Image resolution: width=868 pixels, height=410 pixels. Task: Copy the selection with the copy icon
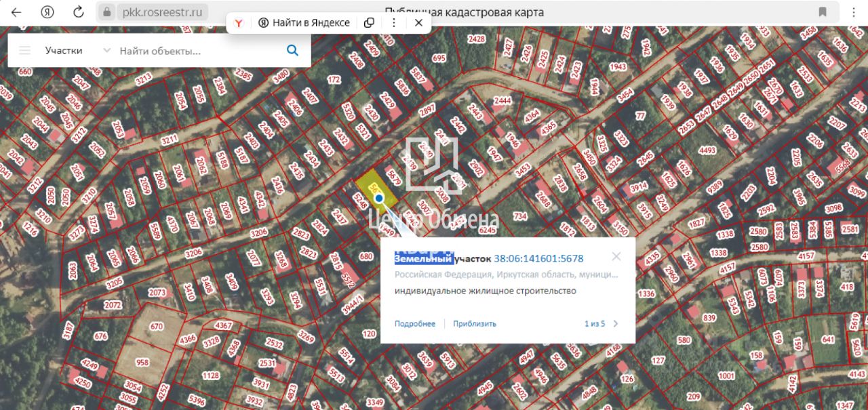[369, 22]
